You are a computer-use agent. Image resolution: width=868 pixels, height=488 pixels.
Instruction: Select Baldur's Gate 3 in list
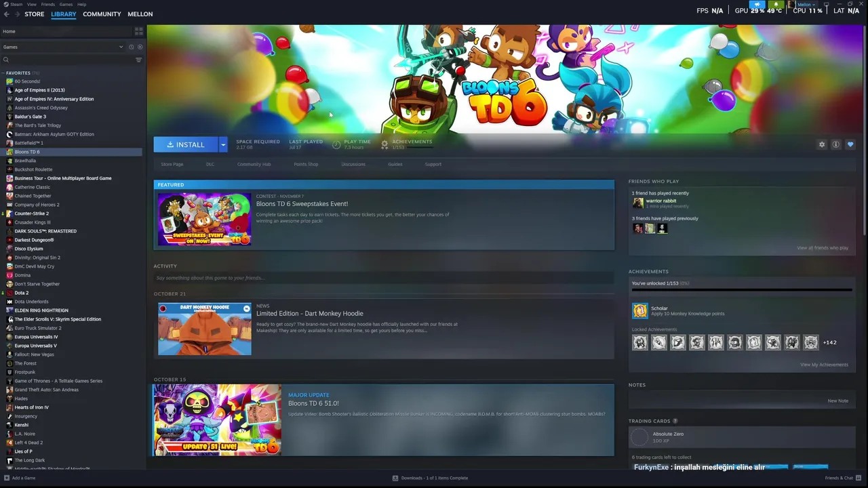pyautogui.click(x=31, y=117)
